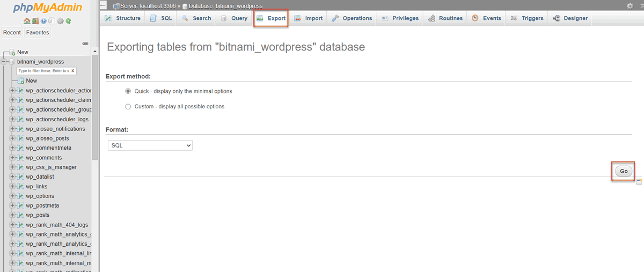Click the Go button to export

pos(624,171)
